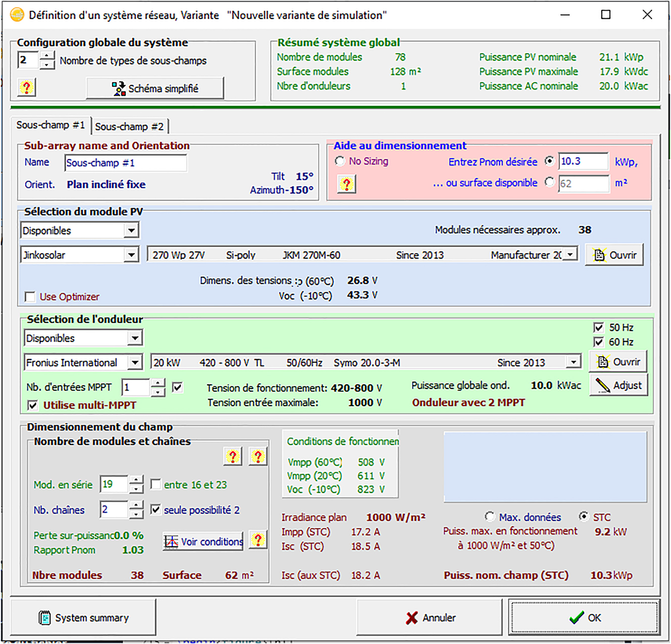Open second help icon above entre 16 et 23
The image size is (671, 644).
258,457
